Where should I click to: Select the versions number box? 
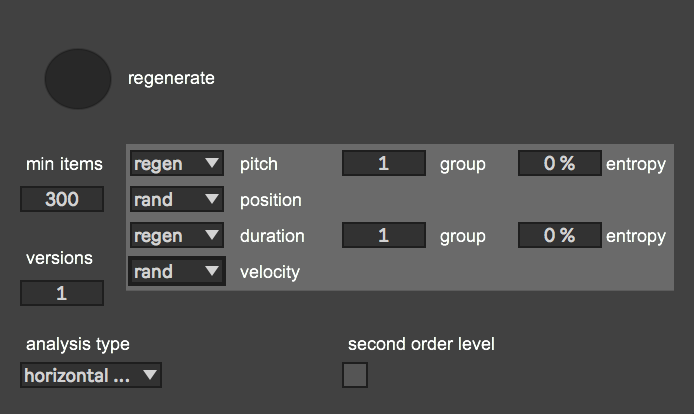click(62, 293)
